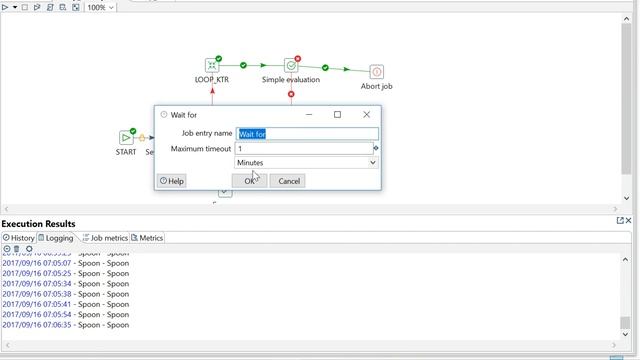Close the Execution Results pane

pyautogui.click(x=629, y=220)
